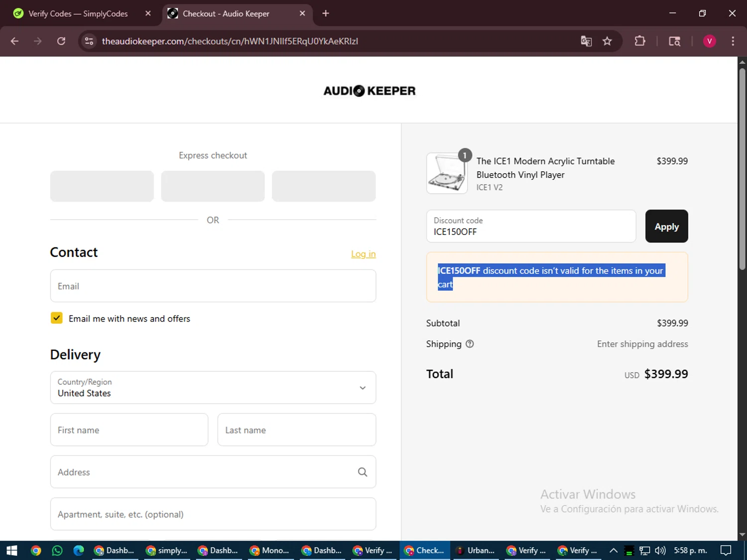This screenshot has height=560, width=747.
Task: Open WhatsApp from the taskbar
Action: pos(57,551)
